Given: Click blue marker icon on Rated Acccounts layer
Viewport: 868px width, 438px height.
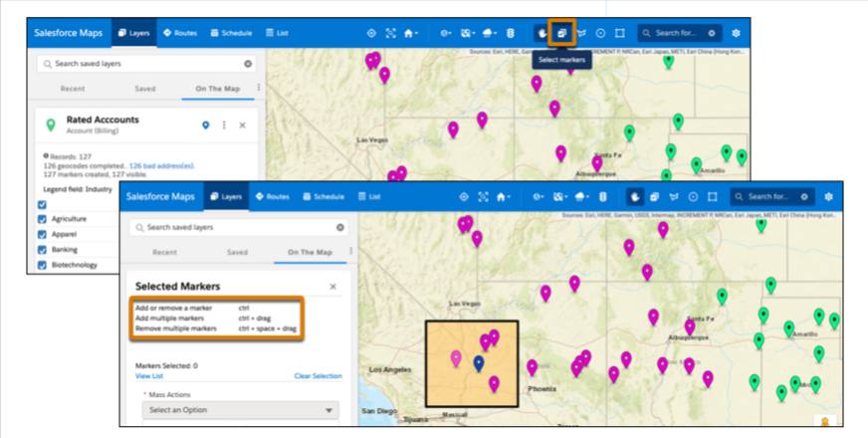Looking at the screenshot, I should (205, 125).
